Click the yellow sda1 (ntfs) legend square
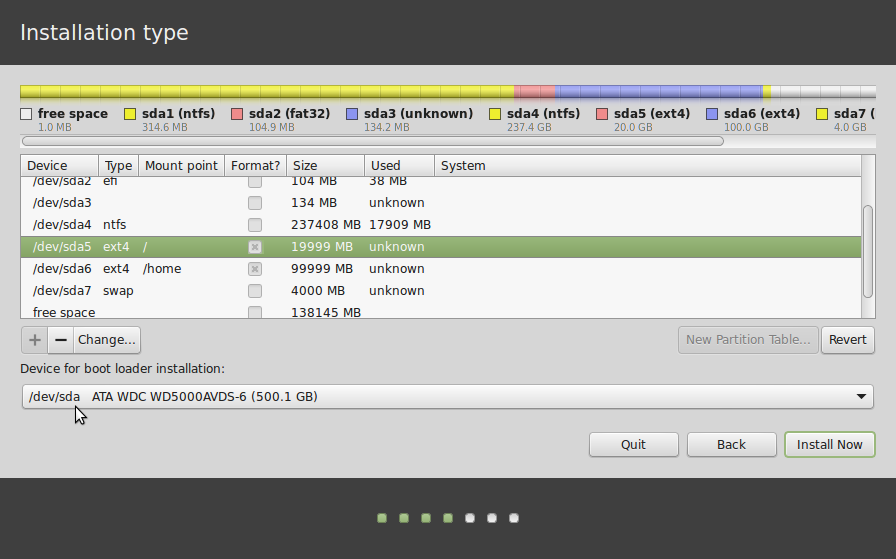The image size is (896, 559). (130, 114)
